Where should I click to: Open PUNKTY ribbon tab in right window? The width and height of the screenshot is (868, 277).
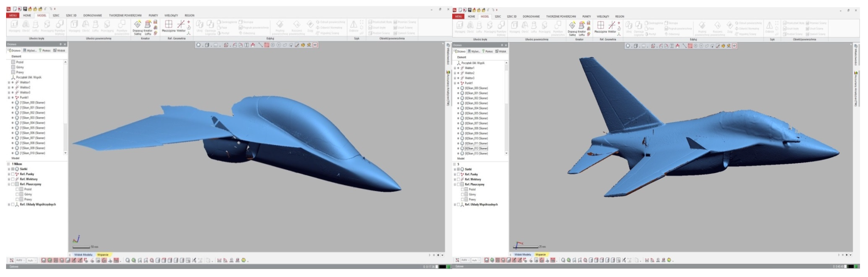click(x=586, y=17)
